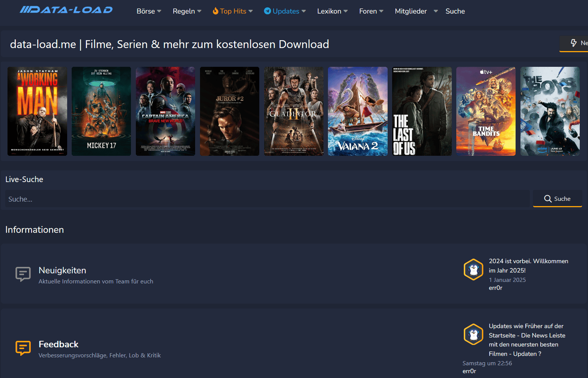588x378 pixels.
Task: Expand the Börse dropdown arrow
Action: (x=159, y=11)
